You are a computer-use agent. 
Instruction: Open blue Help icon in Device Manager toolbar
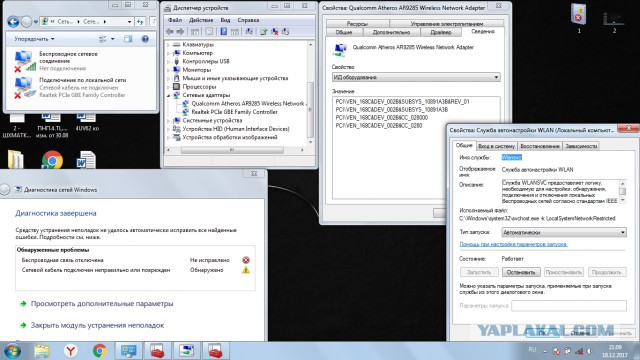[x=224, y=31]
